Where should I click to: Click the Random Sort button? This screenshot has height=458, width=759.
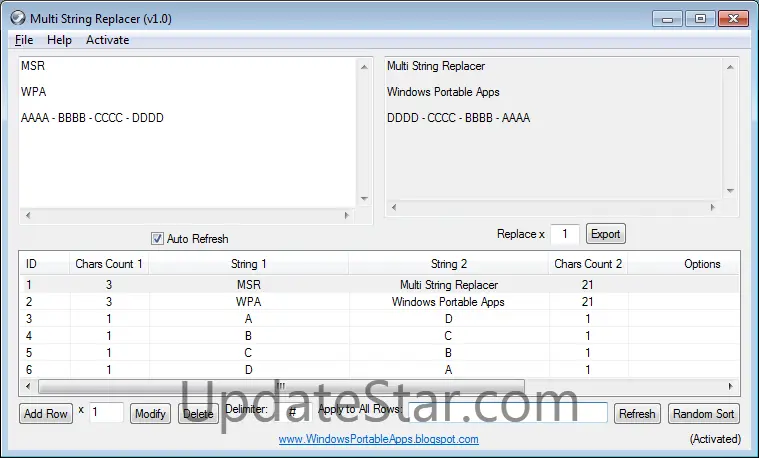click(704, 413)
